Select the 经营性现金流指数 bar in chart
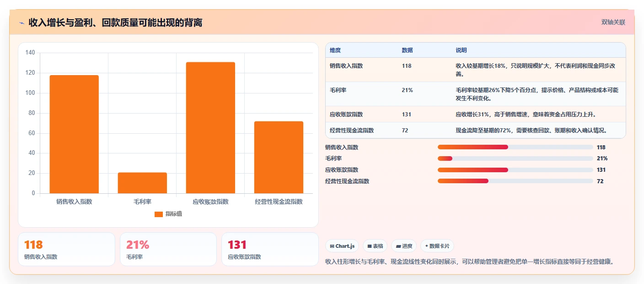Viewport: 644px width, 284px height. click(x=279, y=157)
